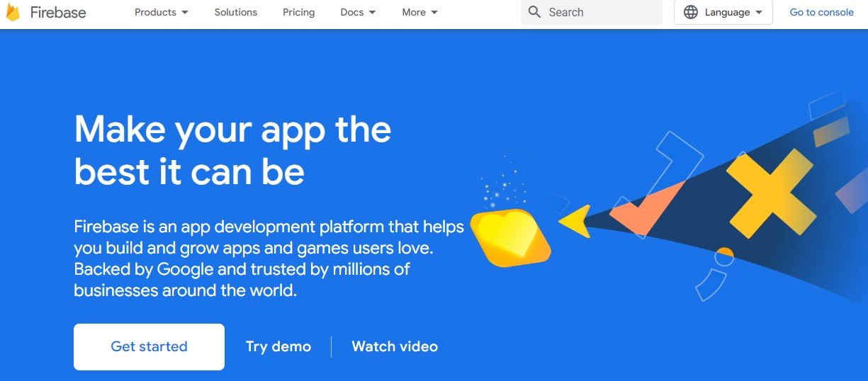Screen dimensions: 868x381
Task: Click the Get started button
Action: point(149,347)
